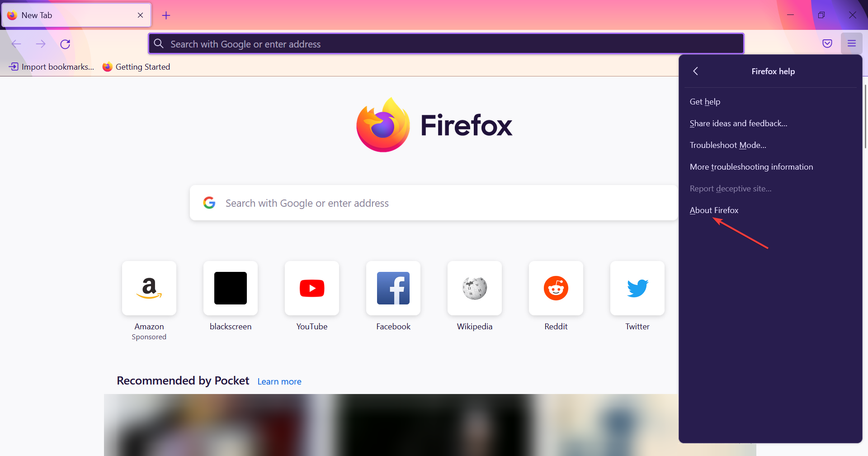
Task: Open the Getting Started bookmark
Action: coord(137,67)
